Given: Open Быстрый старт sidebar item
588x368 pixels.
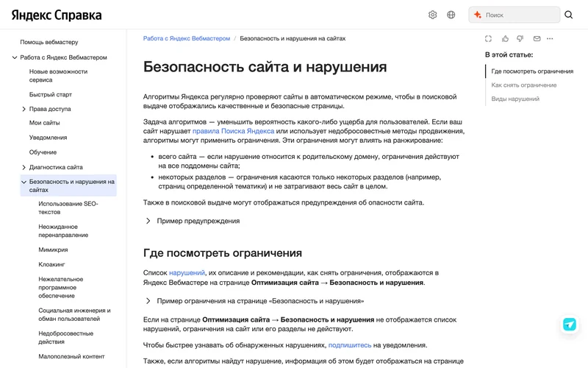Looking at the screenshot, I should point(51,94).
